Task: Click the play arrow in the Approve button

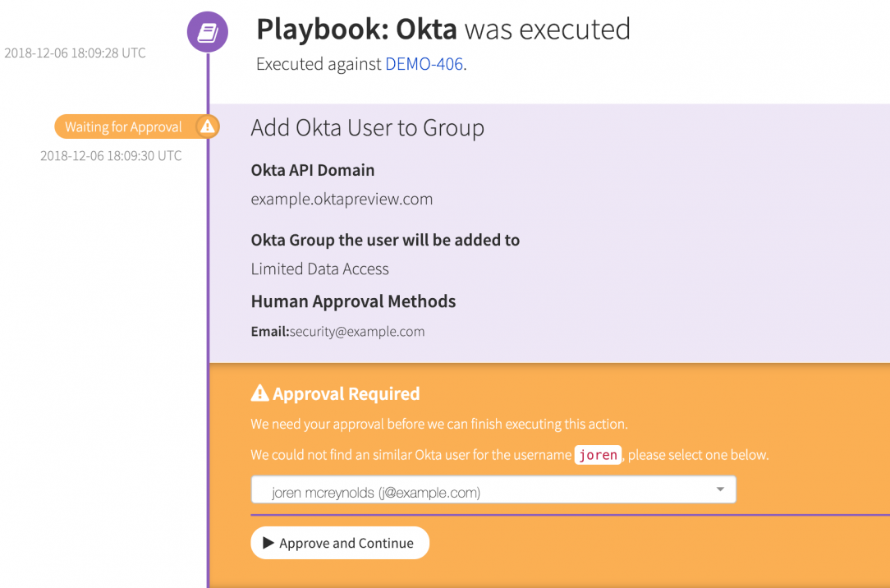Action: click(268, 543)
